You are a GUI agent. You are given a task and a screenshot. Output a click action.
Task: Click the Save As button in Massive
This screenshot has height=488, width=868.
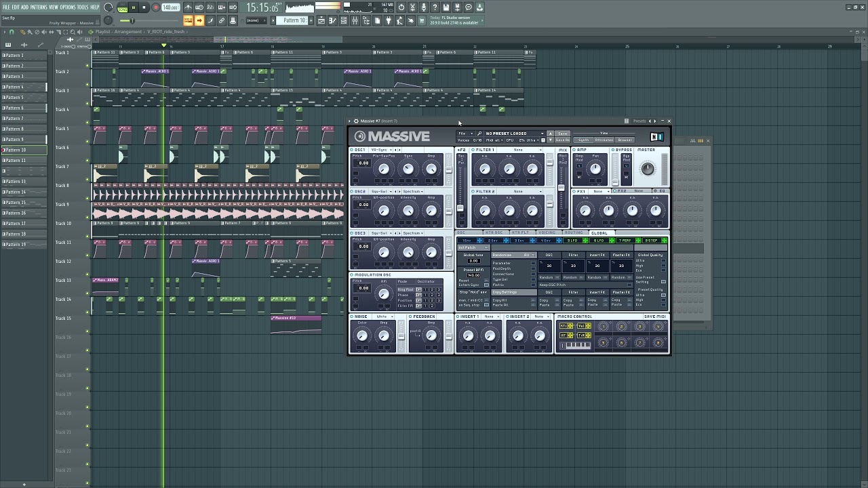coord(562,140)
